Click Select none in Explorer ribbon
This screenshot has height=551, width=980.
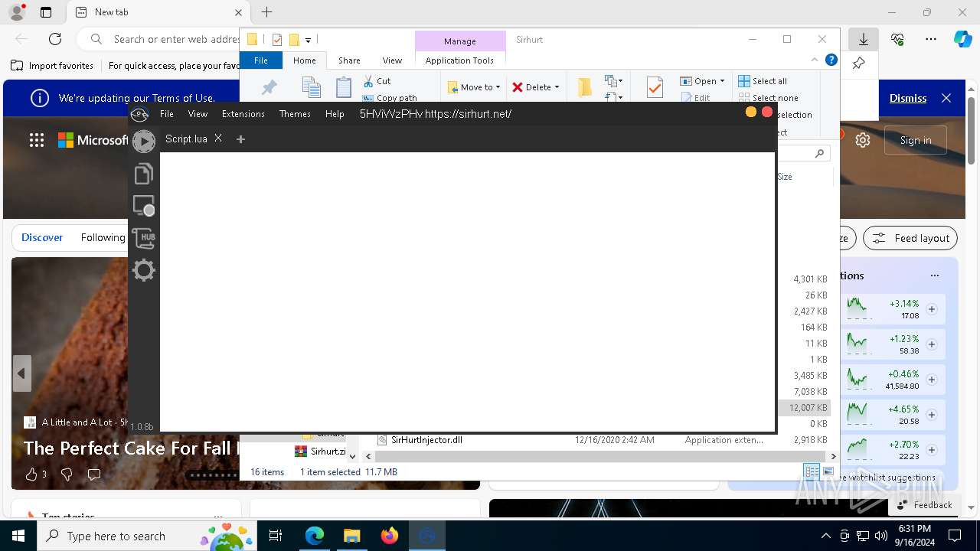click(768, 98)
